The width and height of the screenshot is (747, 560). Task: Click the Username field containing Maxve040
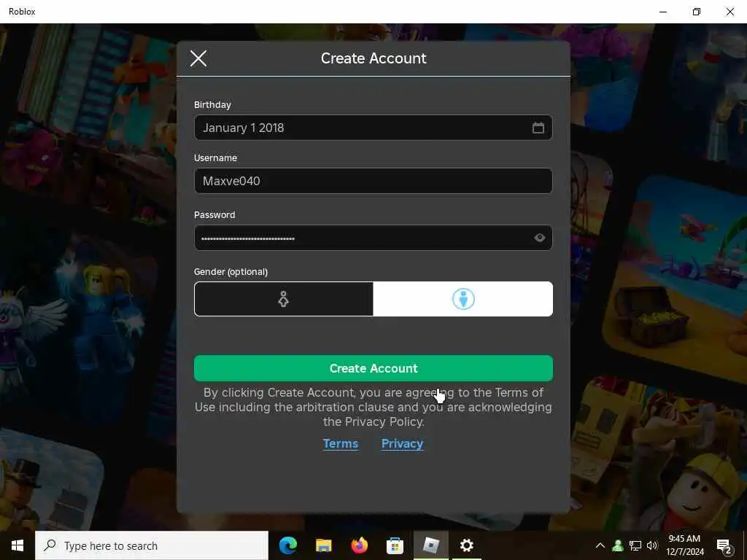click(x=373, y=181)
